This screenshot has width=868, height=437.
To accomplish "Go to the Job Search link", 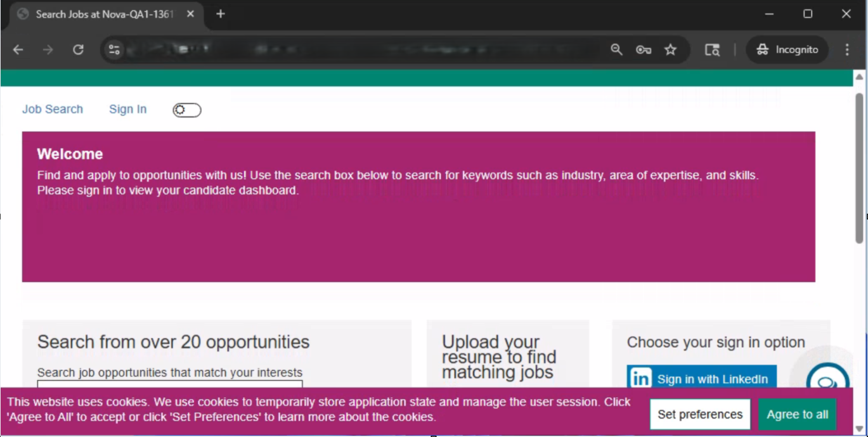I will (x=53, y=109).
